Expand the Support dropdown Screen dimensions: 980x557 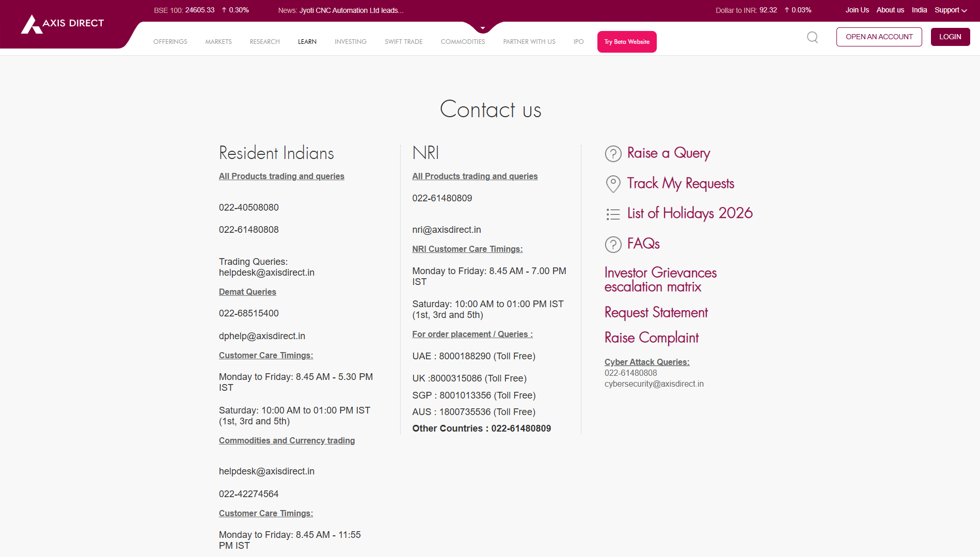[951, 10]
